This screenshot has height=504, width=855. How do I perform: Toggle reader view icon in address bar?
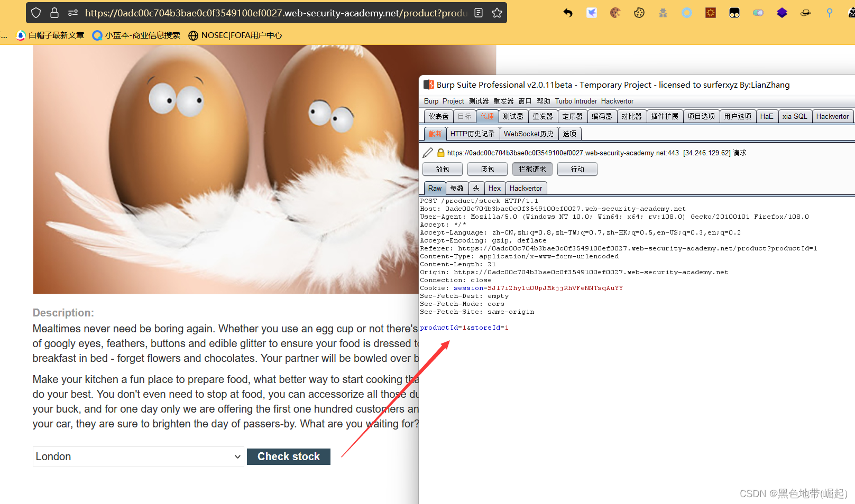coord(479,13)
